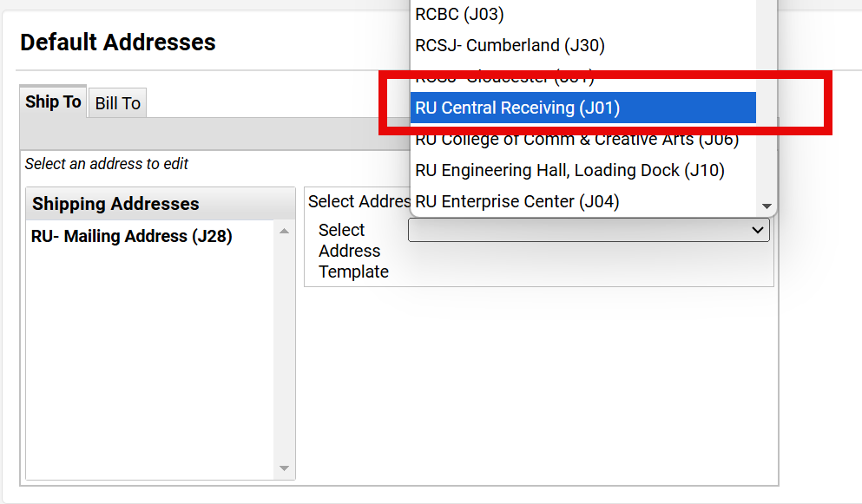Viewport: 862px width, 504px height.
Task: Click the Shipping Addresses list scrollbar track
Action: click(x=284, y=347)
